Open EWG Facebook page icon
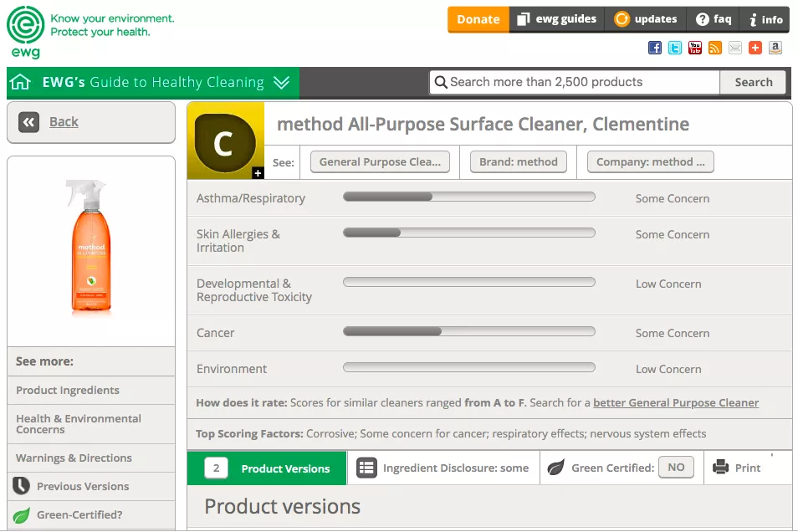The image size is (798, 532). click(654, 48)
